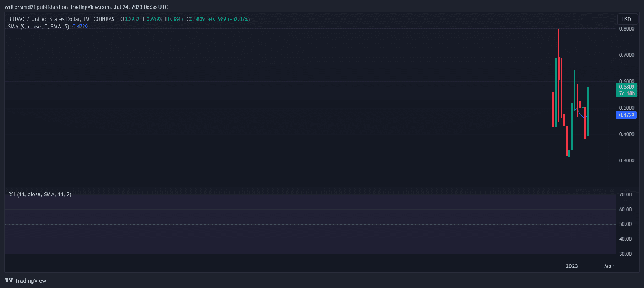The width and height of the screenshot is (644, 288).
Task: Open the USD currency selector
Action: [x=626, y=20]
